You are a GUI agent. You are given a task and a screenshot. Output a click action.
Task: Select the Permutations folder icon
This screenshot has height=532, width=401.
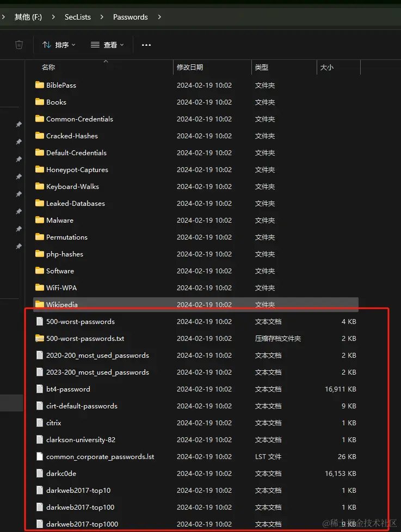pyautogui.click(x=40, y=237)
